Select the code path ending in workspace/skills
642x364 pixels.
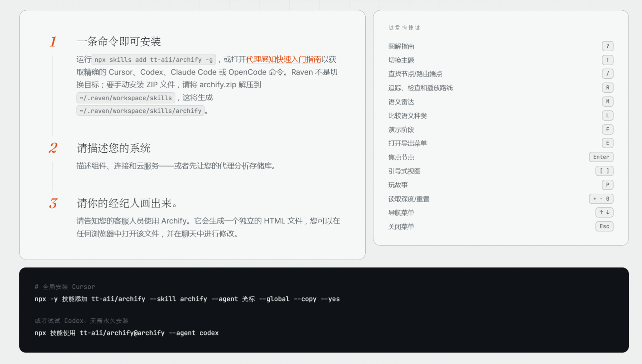126,98
